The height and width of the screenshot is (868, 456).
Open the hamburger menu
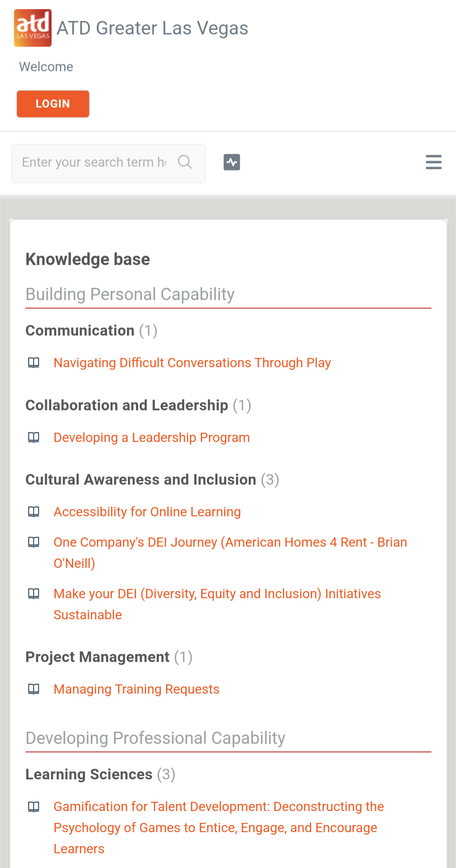click(434, 162)
